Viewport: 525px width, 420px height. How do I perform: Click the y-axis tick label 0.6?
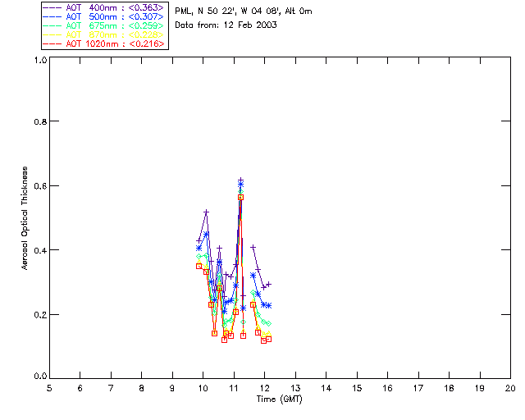pos(40,186)
